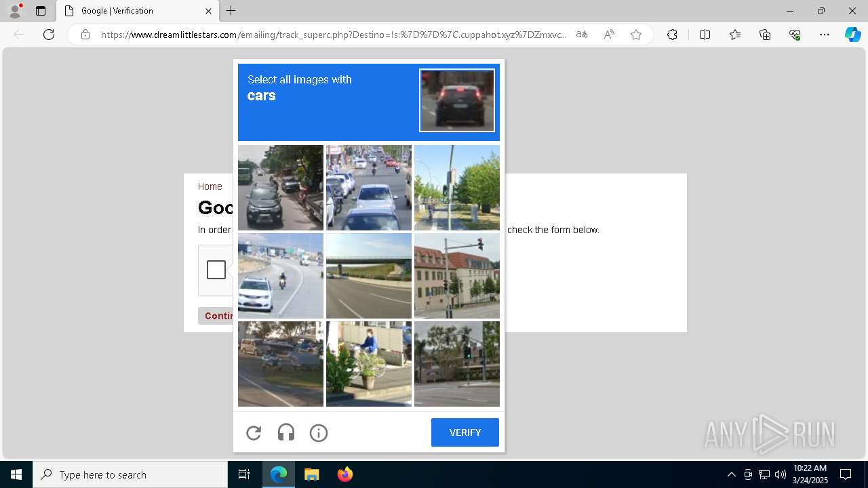Image resolution: width=868 pixels, height=488 pixels.
Task: Open Microsoft Edge from taskbar
Action: pyautogui.click(x=279, y=474)
